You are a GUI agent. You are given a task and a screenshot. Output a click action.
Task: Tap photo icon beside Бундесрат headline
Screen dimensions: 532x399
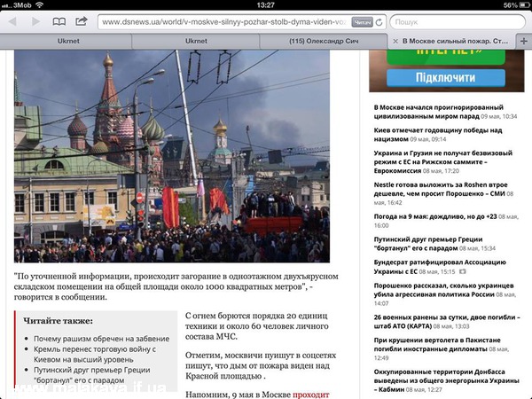click(x=462, y=271)
